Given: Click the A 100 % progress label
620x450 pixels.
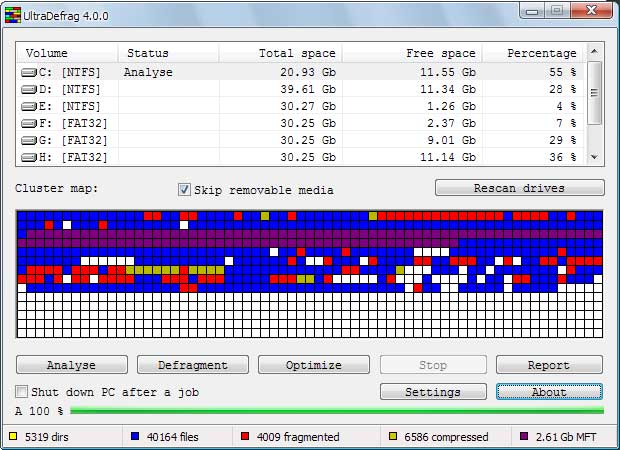Looking at the screenshot, I should tap(39, 411).
